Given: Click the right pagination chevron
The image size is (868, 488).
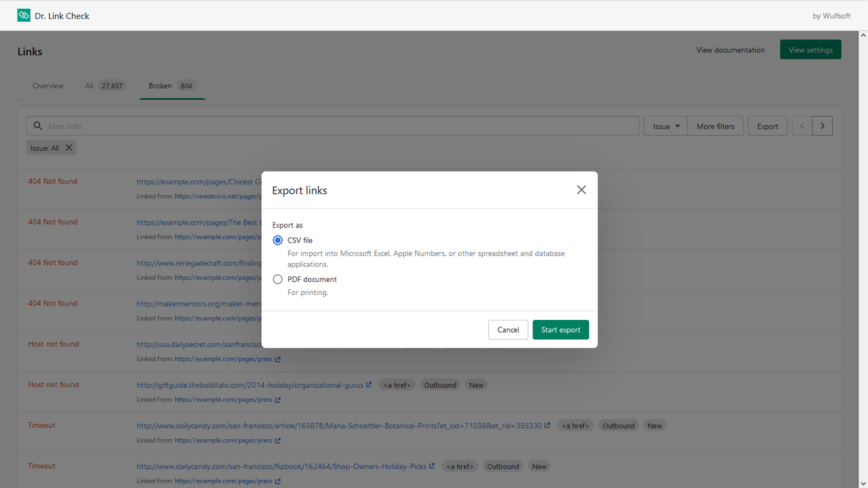Looking at the screenshot, I should (822, 125).
